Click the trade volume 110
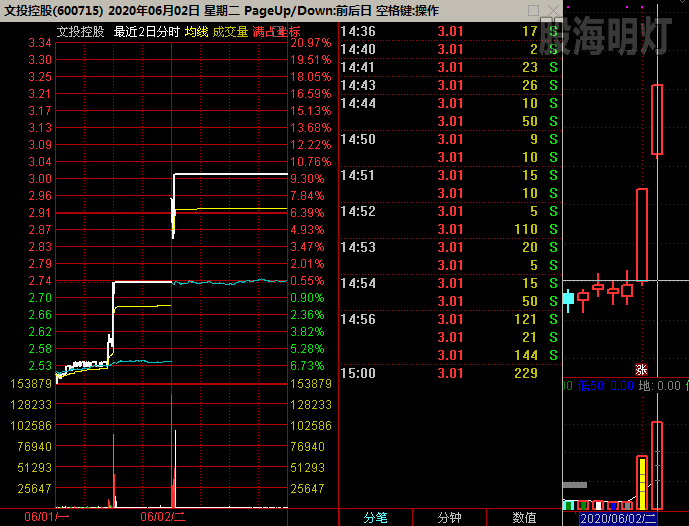This screenshot has height=526, width=689. [x=526, y=229]
